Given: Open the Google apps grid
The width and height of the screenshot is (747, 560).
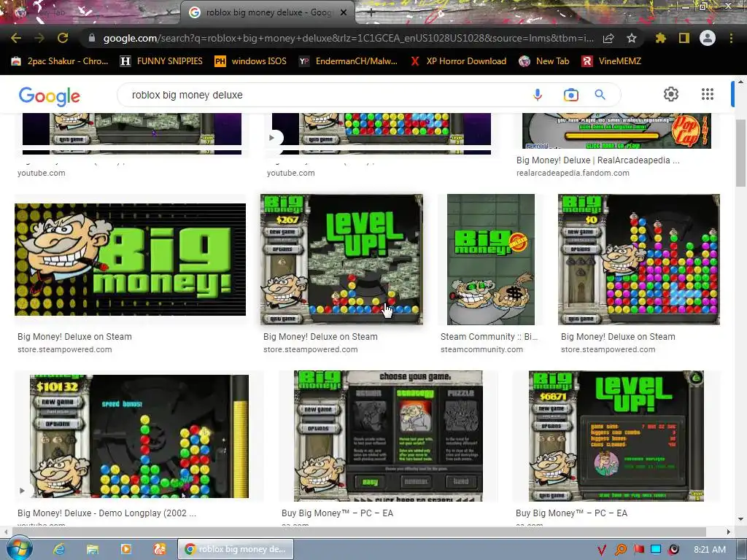Looking at the screenshot, I should point(708,94).
